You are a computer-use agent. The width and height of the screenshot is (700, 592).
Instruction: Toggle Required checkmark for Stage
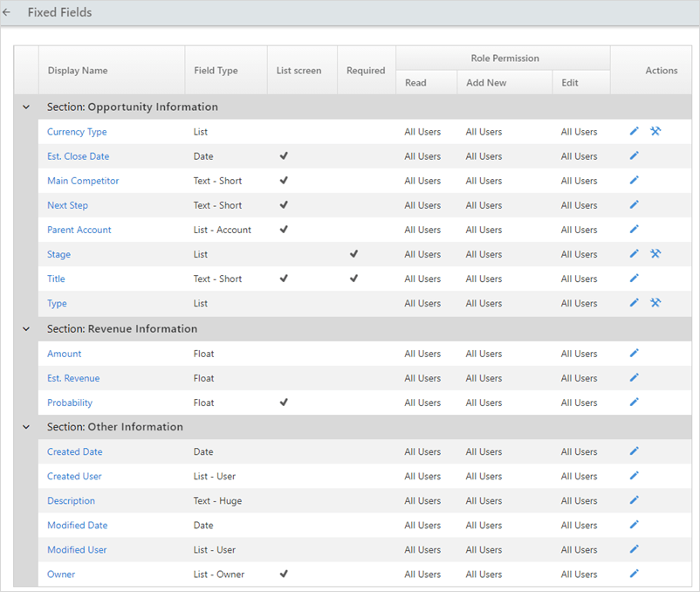(354, 254)
